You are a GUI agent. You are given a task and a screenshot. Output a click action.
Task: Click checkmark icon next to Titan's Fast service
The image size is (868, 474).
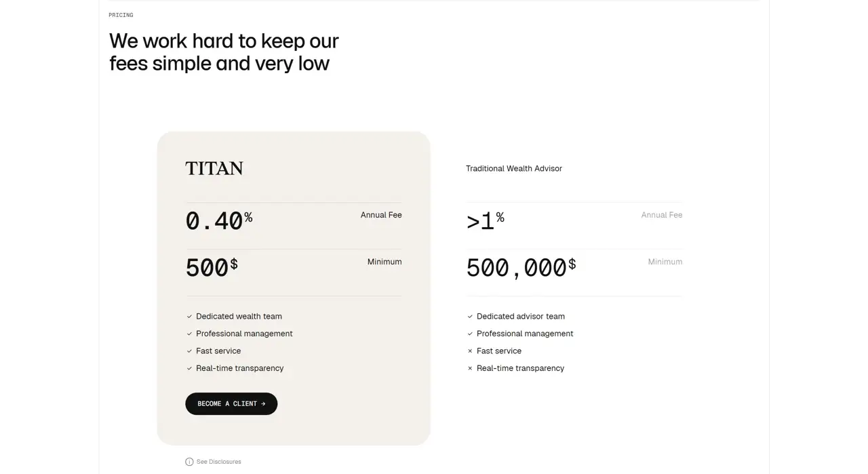(189, 351)
